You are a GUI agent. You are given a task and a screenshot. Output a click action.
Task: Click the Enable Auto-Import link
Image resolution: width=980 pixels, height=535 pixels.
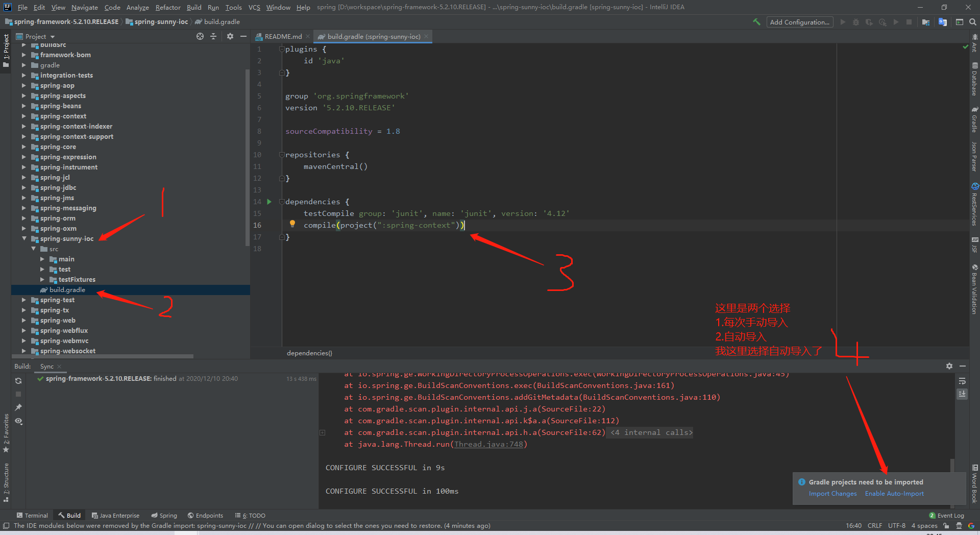[894, 494]
